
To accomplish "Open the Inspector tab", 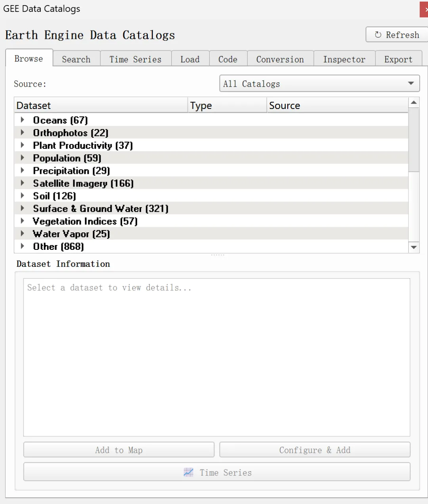I will [344, 59].
